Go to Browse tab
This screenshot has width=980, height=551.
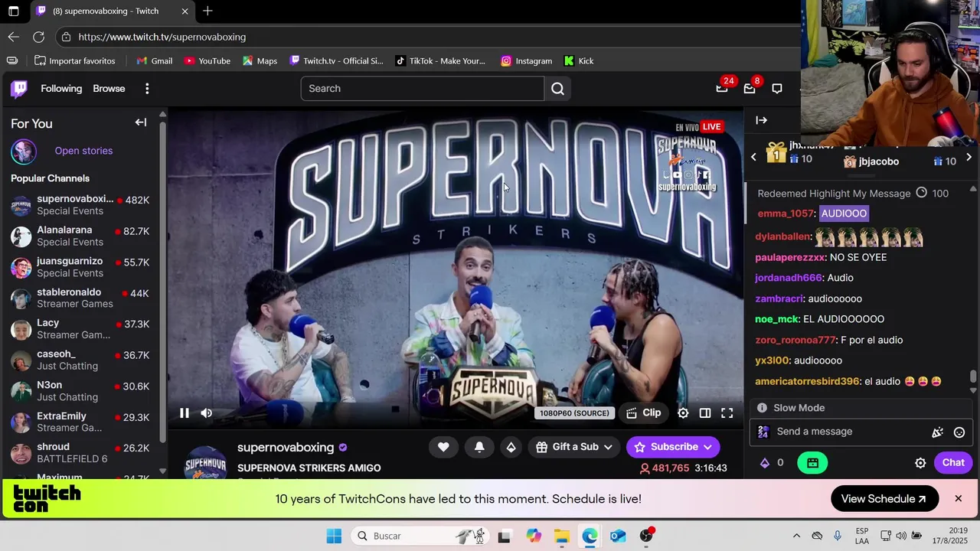click(x=109, y=89)
